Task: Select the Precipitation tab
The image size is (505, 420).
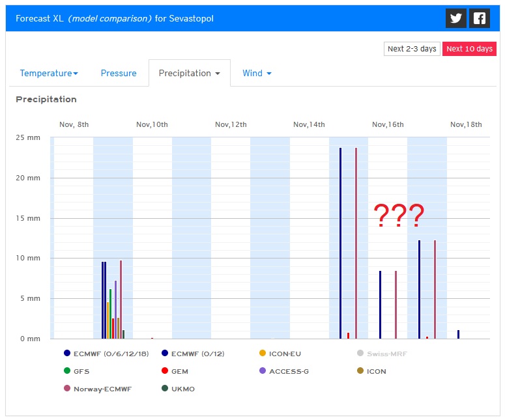Action: pyautogui.click(x=190, y=74)
